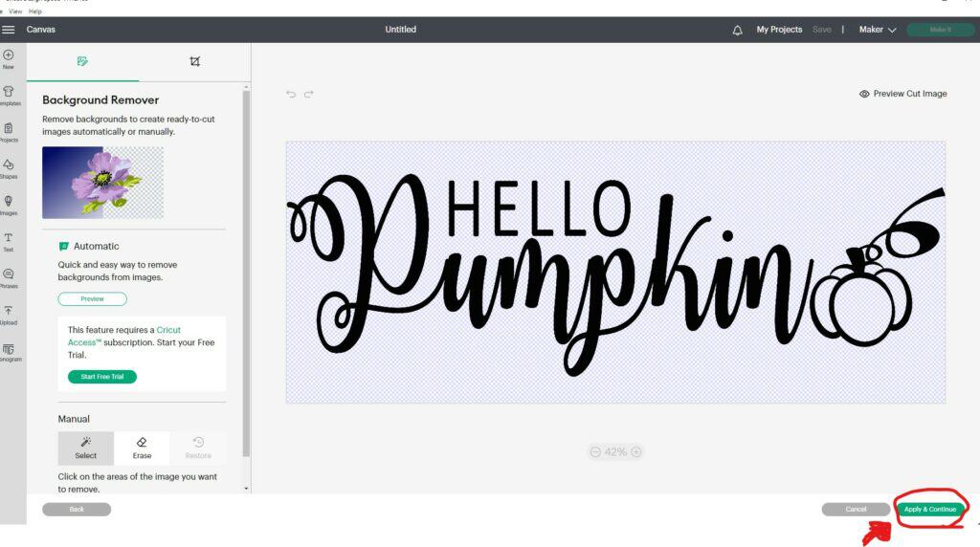Select the Erase tool
980x547 pixels.
click(142, 449)
